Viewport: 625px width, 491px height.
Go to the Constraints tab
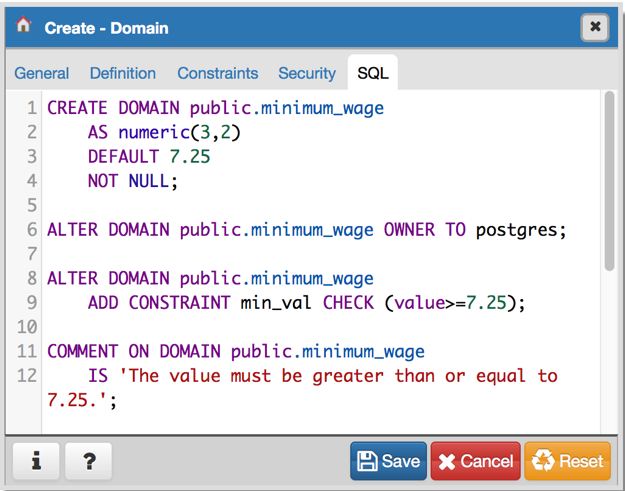pyautogui.click(x=218, y=73)
